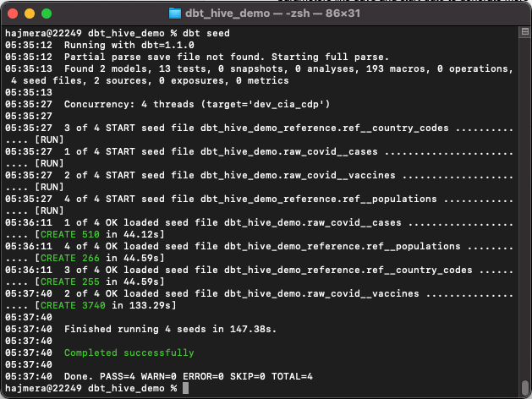Click '4 of 4 OK loaded seed file' populations line
The width and height of the screenshot is (532, 399).
pyautogui.click(x=288, y=247)
